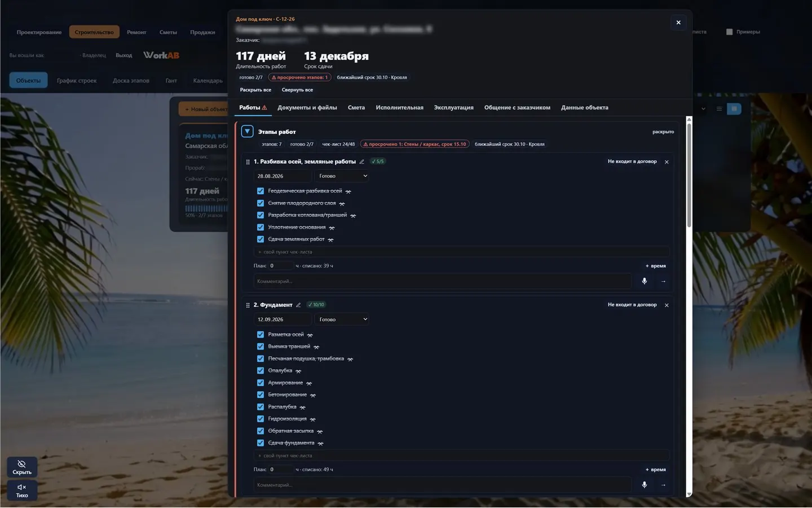
Task: Open the Готово status dropdown of Фундамент
Action: click(x=342, y=319)
